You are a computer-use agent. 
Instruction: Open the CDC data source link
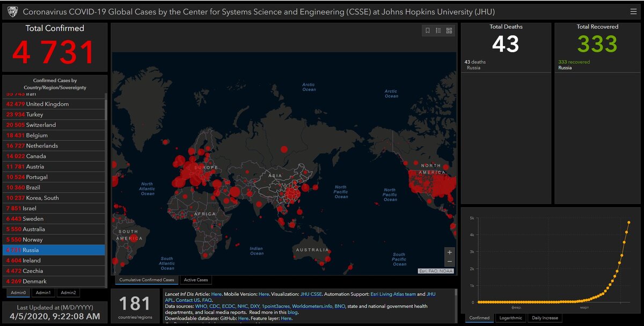tap(214, 306)
